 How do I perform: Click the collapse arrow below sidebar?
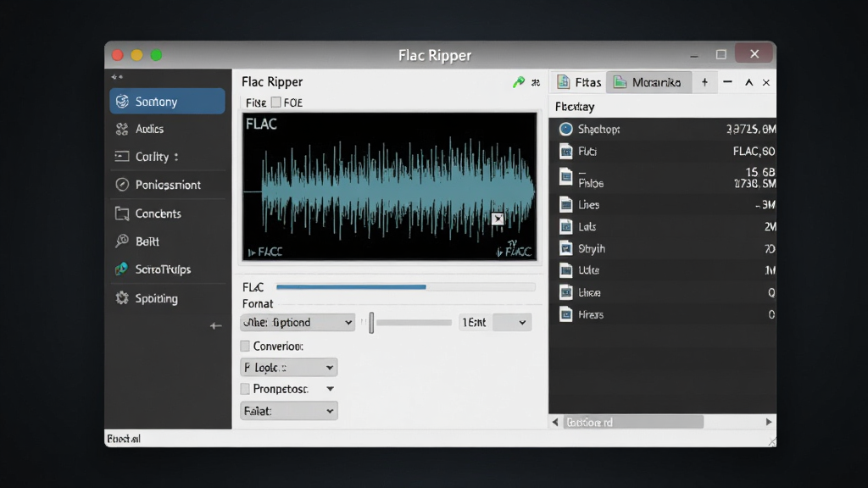[x=215, y=326]
